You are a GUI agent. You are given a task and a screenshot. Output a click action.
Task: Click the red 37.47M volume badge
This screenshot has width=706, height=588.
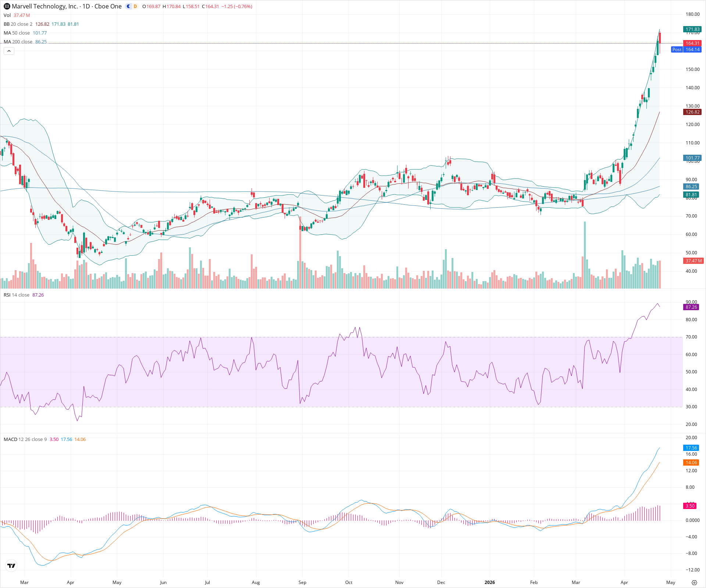693,261
